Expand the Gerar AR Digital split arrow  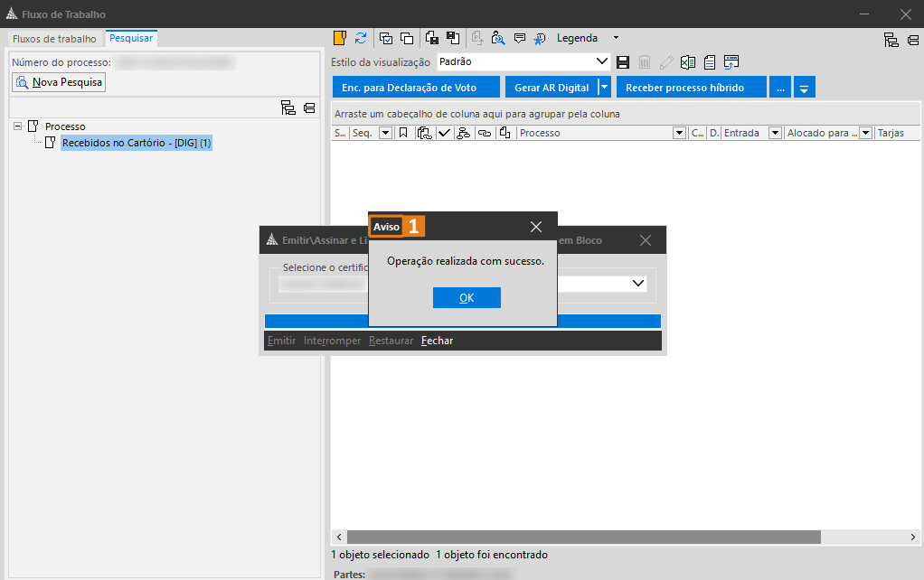(604, 87)
